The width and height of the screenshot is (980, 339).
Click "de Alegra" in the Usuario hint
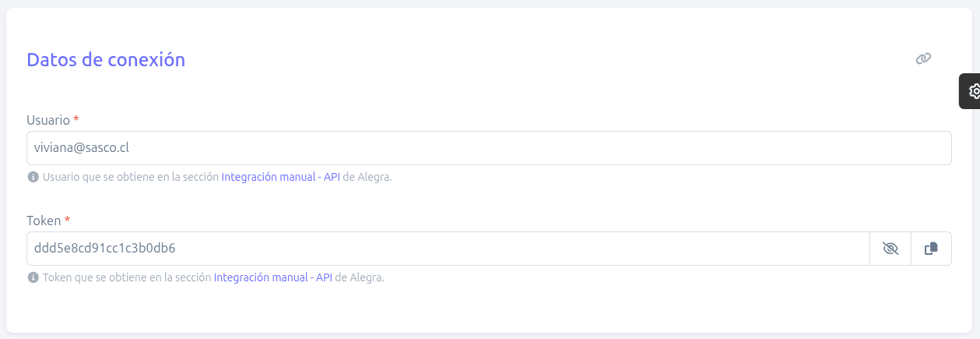(367, 177)
